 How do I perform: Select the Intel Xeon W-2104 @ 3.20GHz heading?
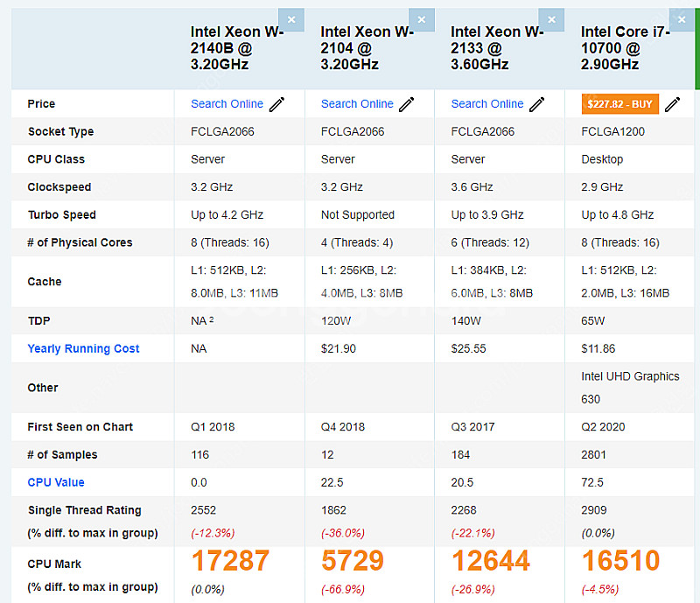point(367,48)
